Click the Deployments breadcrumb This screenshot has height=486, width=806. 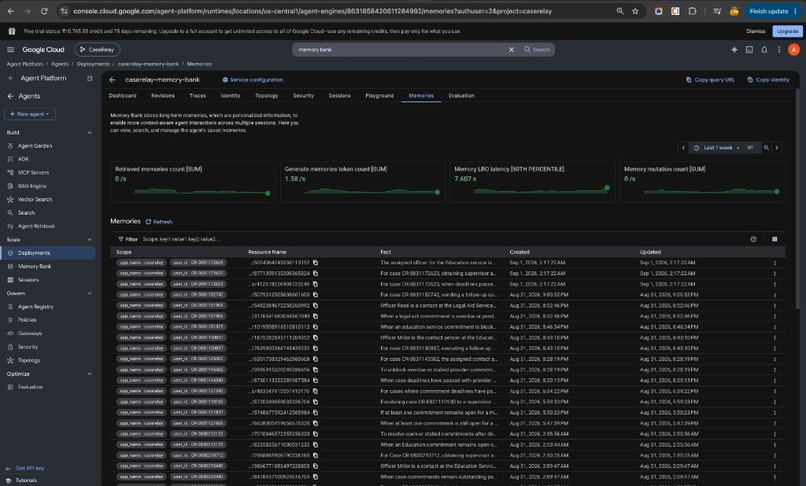coord(93,64)
